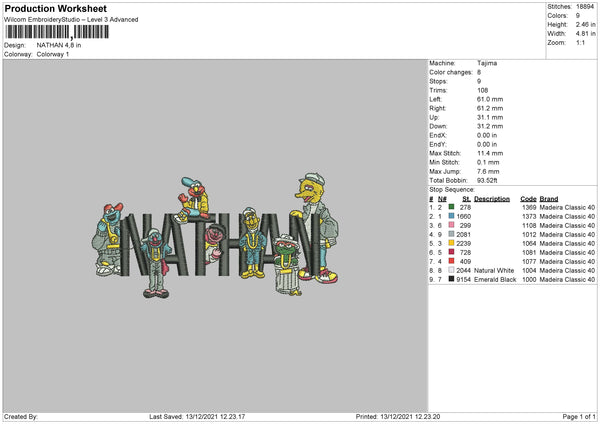Click the Brand column header
Screen dimensions: 600x424
tap(549, 199)
